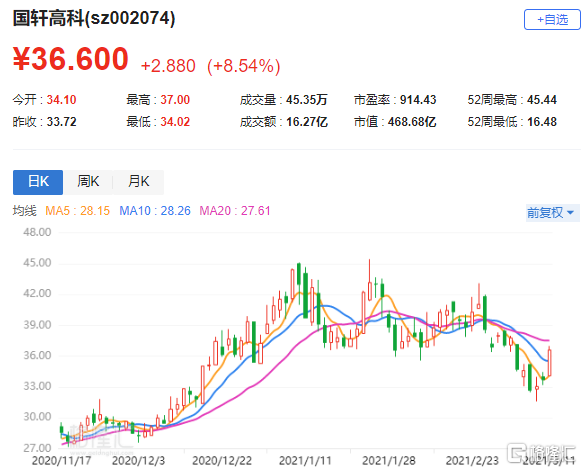
Task: Select the 日K daily chart tab
Action: tap(38, 182)
